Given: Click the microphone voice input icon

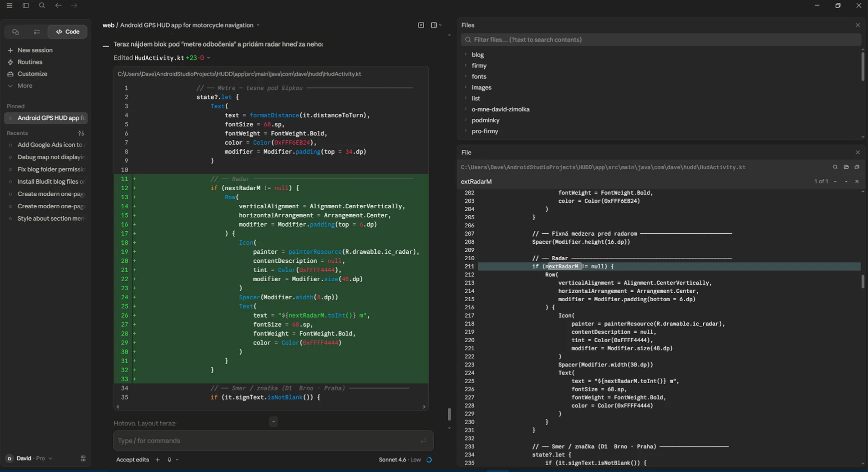Looking at the screenshot, I should coord(169,460).
